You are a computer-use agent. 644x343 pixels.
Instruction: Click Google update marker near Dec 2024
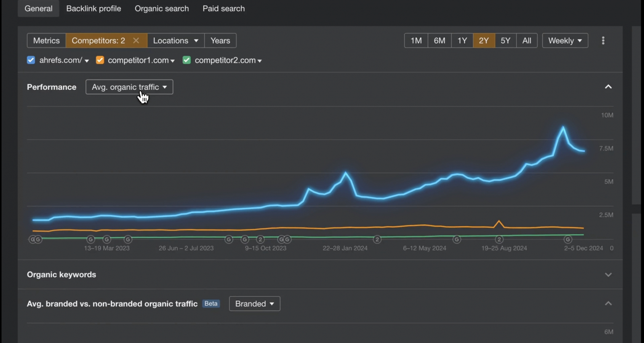pos(568,240)
